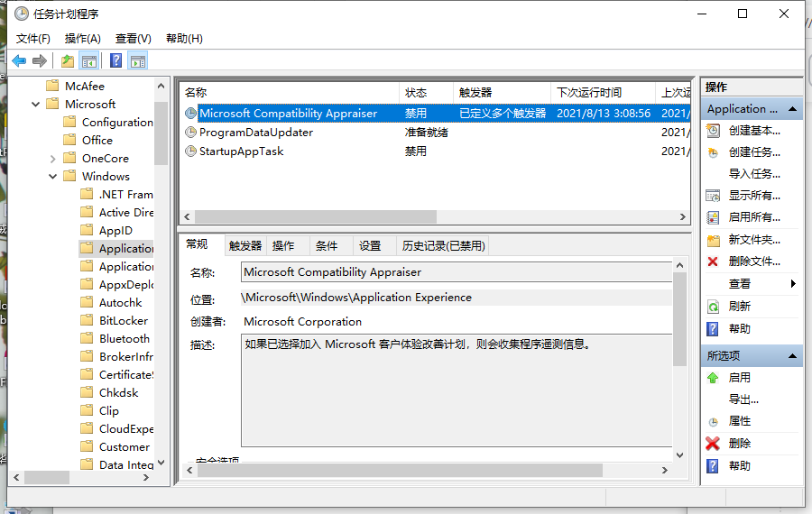Viewport: 812px width, 514px height.
Task: Click the upper 帮助 help icon in actions
Action: click(x=713, y=329)
